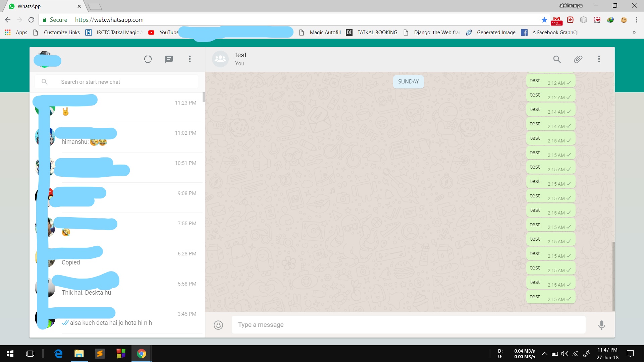The image size is (644, 362).
Task: Click the WhatsApp search in chat icon
Action: tap(557, 59)
